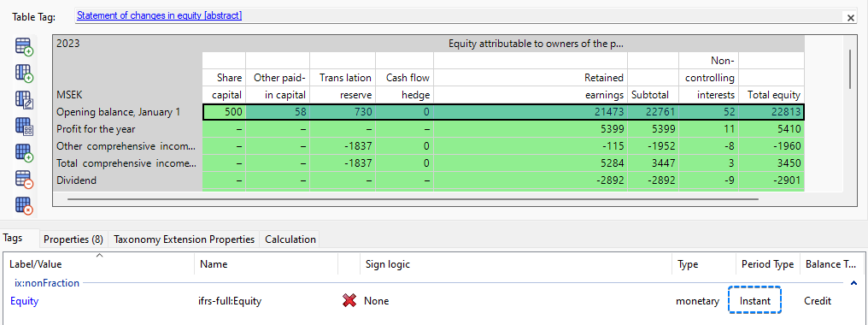Select the Subtotal cell 3447
The width and height of the screenshot is (868, 325).
pyautogui.click(x=654, y=163)
